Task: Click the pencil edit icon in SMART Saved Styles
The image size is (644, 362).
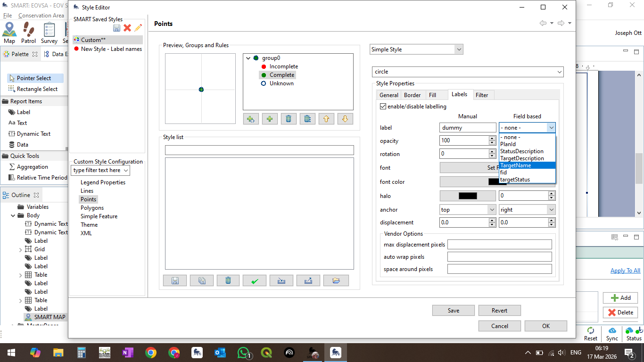Action: (x=138, y=28)
